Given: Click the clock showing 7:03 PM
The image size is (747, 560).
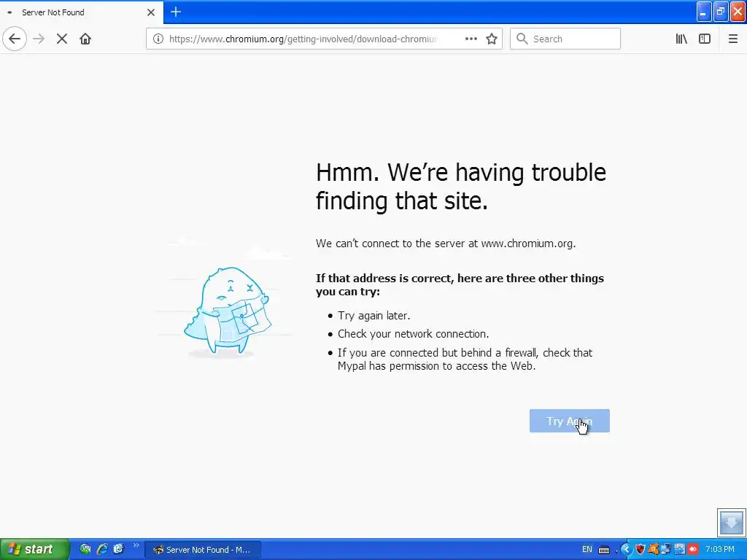Looking at the screenshot, I should pyautogui.click(x=720, y=550).
